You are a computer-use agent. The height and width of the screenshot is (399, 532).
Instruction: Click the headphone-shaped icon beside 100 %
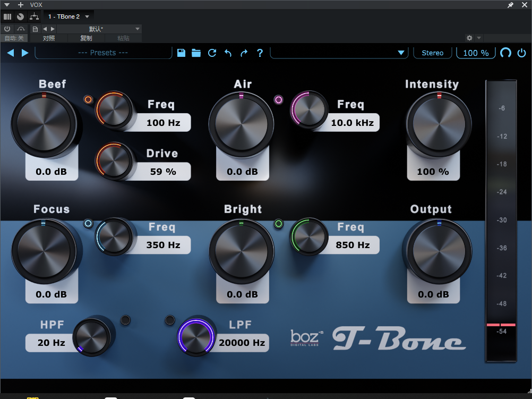pyautogui.click(x=505, y=53)
